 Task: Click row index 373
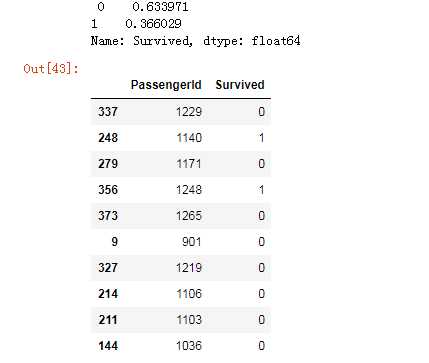(108, 216)
